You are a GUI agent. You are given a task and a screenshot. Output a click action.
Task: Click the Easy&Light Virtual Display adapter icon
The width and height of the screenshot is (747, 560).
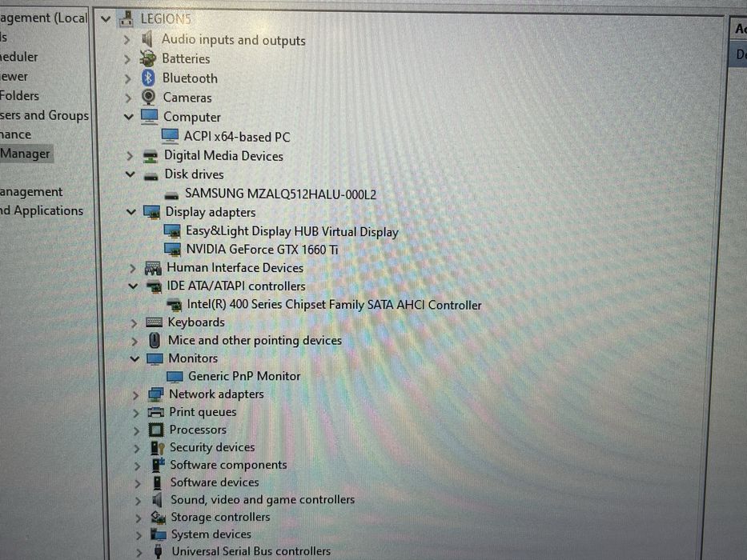point(172,231)
